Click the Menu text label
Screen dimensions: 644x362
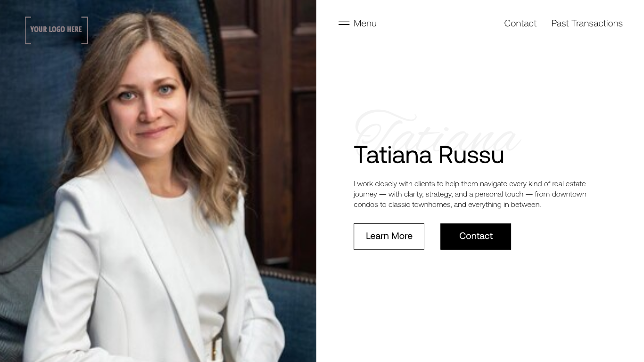[365, 24]
